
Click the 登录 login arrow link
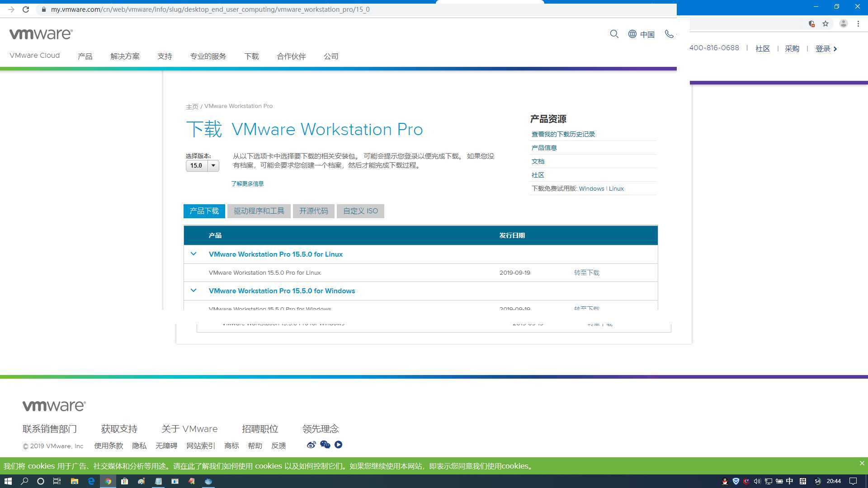coord(826,49)
